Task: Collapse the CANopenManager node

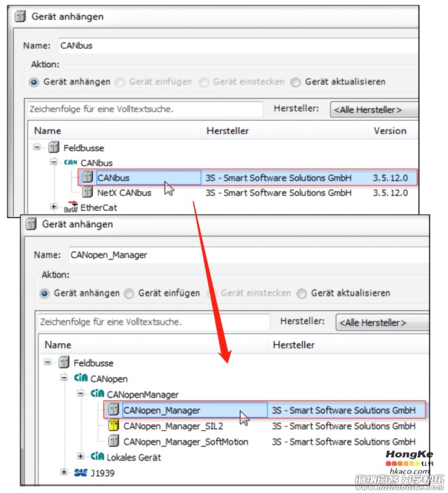Action: (x=81, y=393)
